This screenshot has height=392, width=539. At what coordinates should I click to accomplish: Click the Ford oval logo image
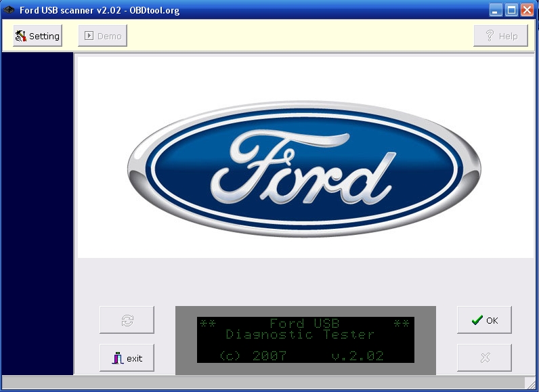tap(304, 169)
